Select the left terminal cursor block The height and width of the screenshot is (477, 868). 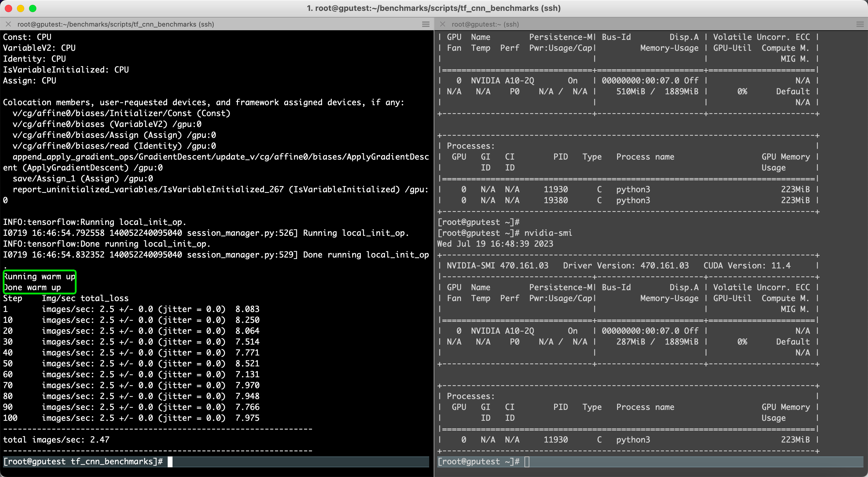(170, 462)
